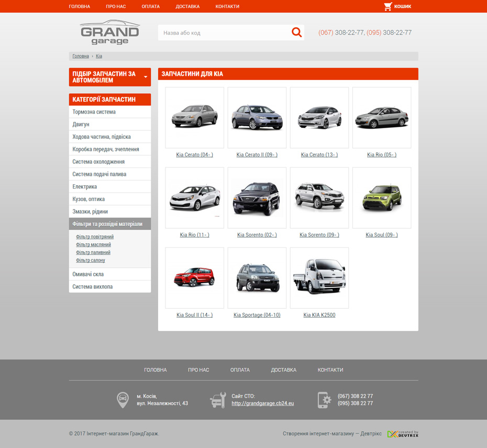Image resolution: width=487 pixels, height=448 pixels.
Task: Click the Kia Rio (05-) car thumbnail
Action: (382, 118)
